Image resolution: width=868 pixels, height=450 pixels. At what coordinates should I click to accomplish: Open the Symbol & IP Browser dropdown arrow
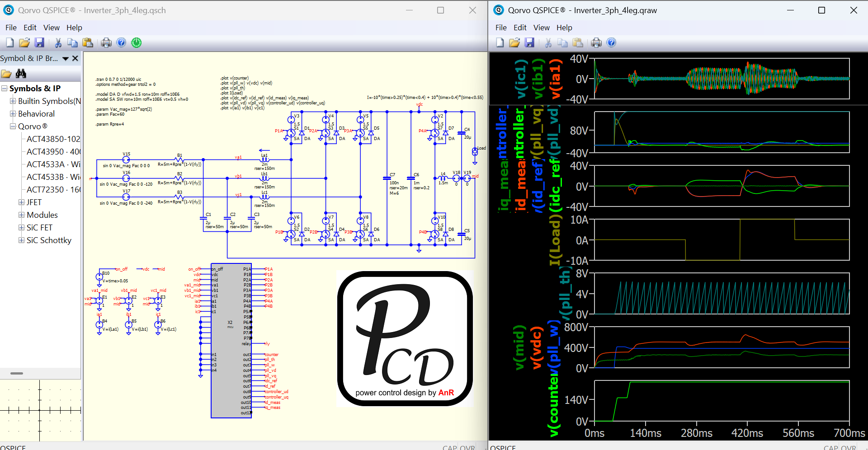tap(66, 59)
